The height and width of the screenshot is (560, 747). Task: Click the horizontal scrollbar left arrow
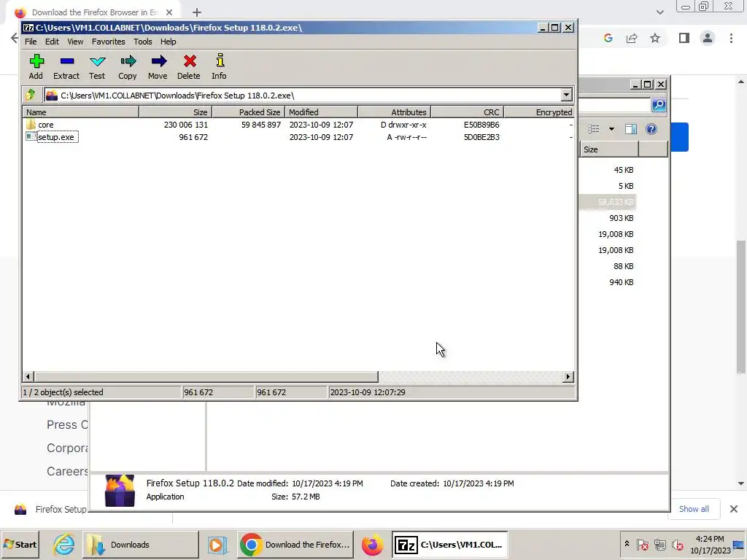28,377
